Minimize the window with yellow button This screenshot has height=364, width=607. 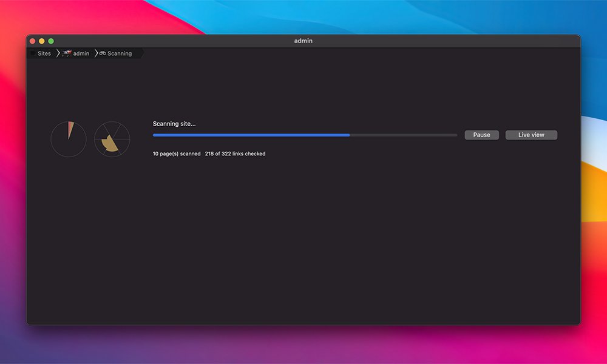(42, 41)
